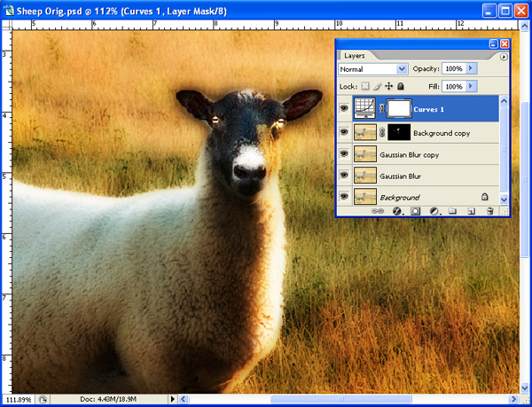The width and height of the screenshot is (532, 407).
Task: Maximize the Sheep Orig.psd window
Action: pos(505,12)
